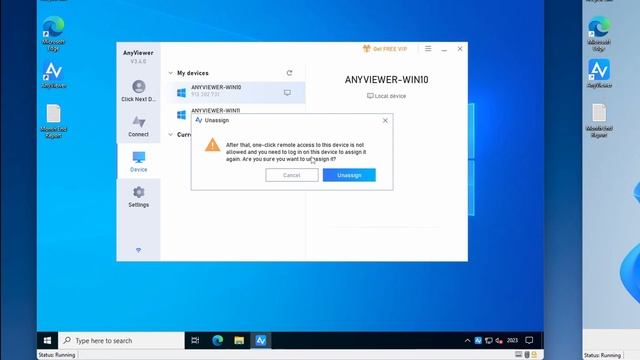Viewport: 640px width, 360px height.
Task: Collapse the My devices list
Action: tap(171, 73)
